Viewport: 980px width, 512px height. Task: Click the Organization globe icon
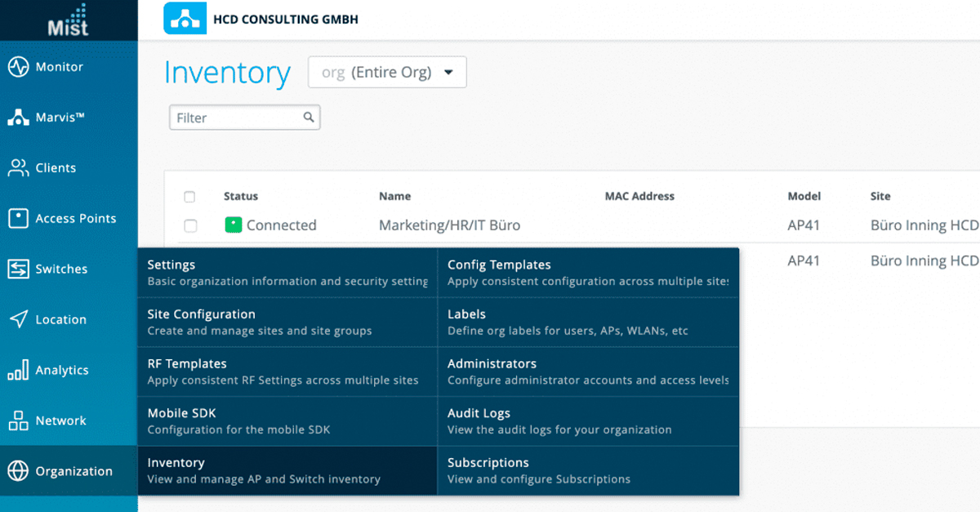click(18, 471)
